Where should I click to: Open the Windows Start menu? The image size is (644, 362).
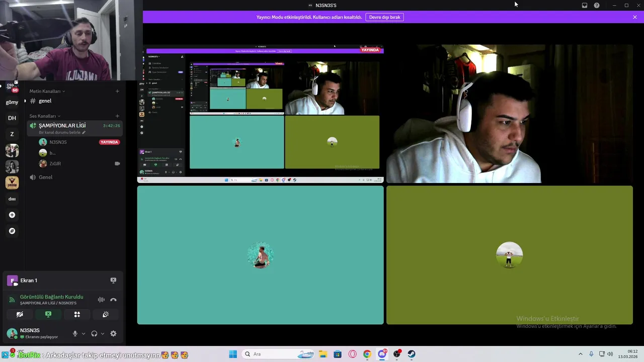pos(233,354)
